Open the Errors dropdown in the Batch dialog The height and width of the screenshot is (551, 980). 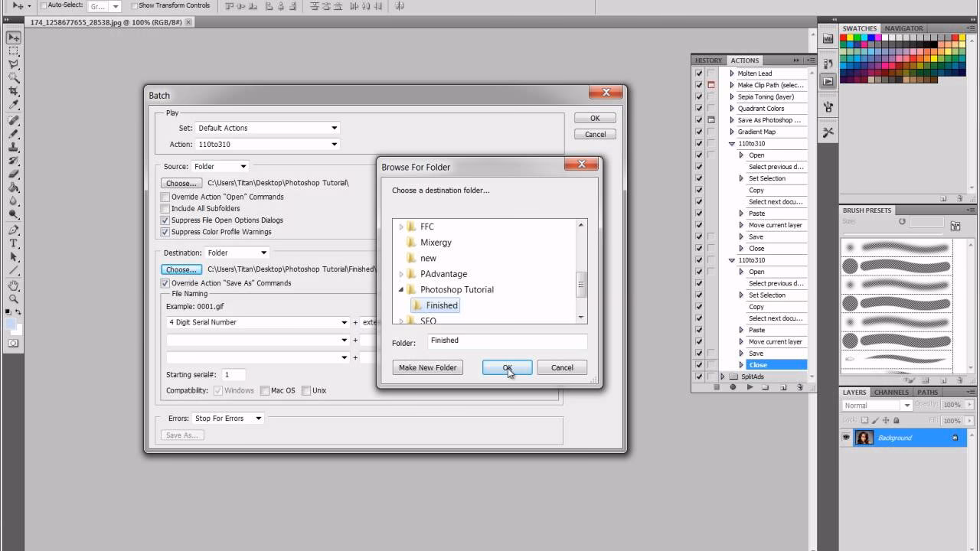[258, 418]
